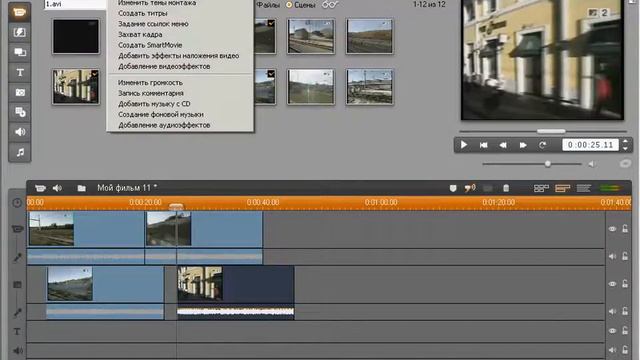640x360 pixels.
Task: Open the photos section camera icon
Action: point(20,92)
